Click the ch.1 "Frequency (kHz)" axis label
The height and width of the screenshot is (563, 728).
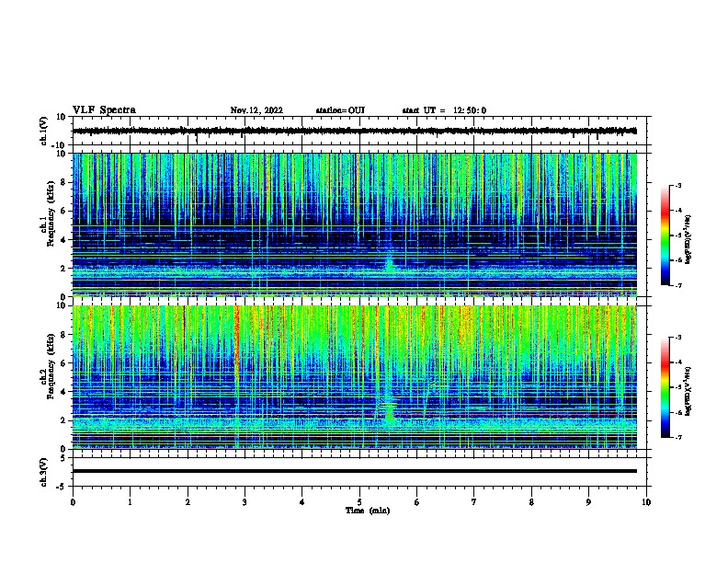point(51,214)
